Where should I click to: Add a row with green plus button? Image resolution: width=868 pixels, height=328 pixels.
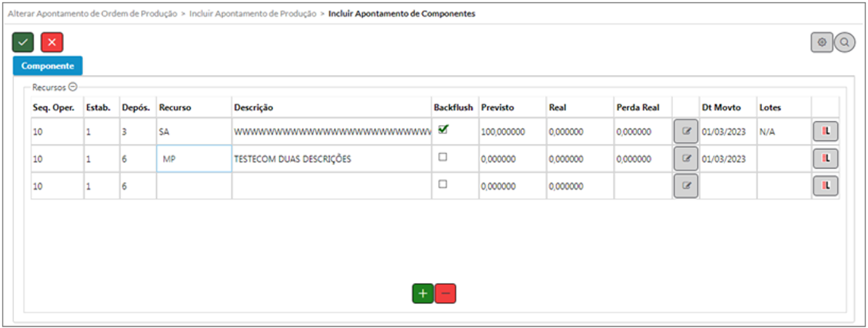pyautogui.click(x=423, y=294)
